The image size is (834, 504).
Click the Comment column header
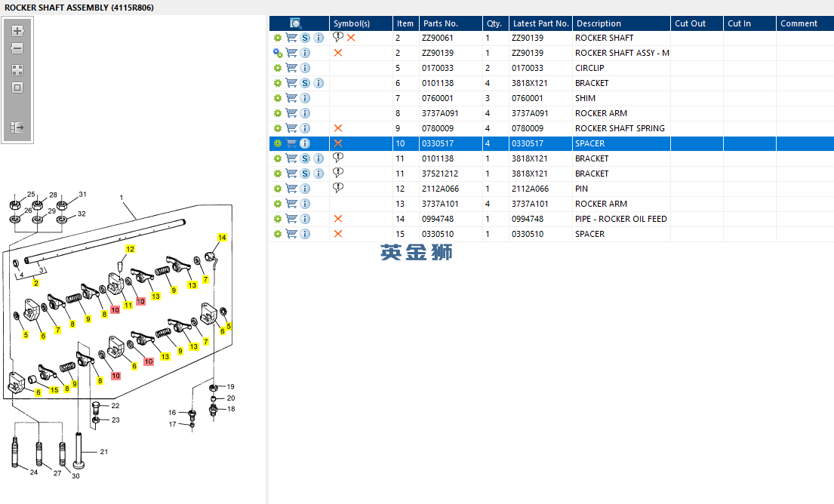(805, 23)
